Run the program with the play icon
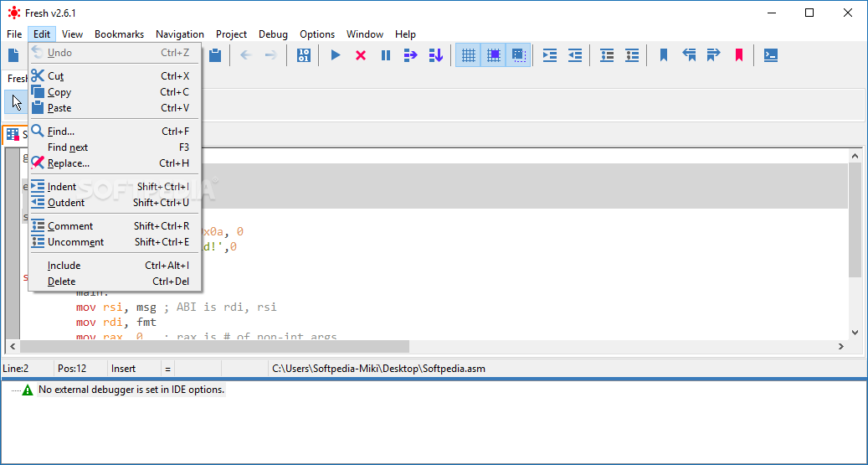868x465 pixels. click(x=336, y=54)
